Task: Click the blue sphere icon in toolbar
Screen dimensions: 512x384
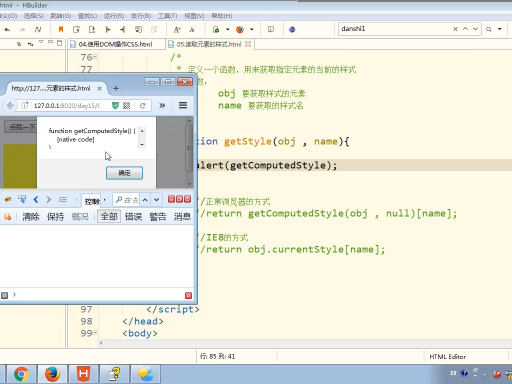Action: coord(292,30)
